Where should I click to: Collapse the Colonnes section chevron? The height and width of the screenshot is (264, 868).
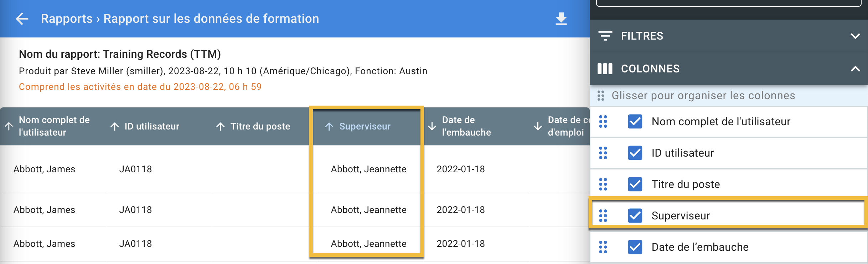(x=855, y=69)
